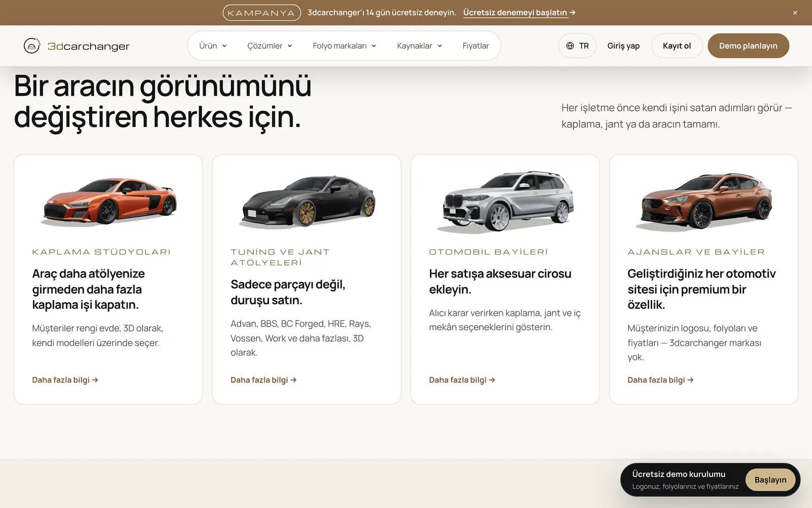Screen dimensions: 812x508
Task: Open Daha fazla bilgi under Kaplama Stüdyoları
Action: coord(65,380)
